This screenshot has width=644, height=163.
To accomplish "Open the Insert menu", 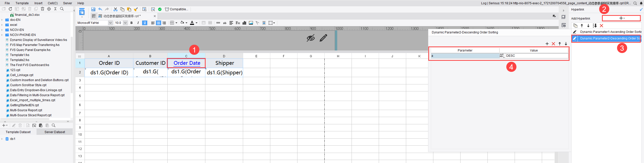I will click(38, 3).
